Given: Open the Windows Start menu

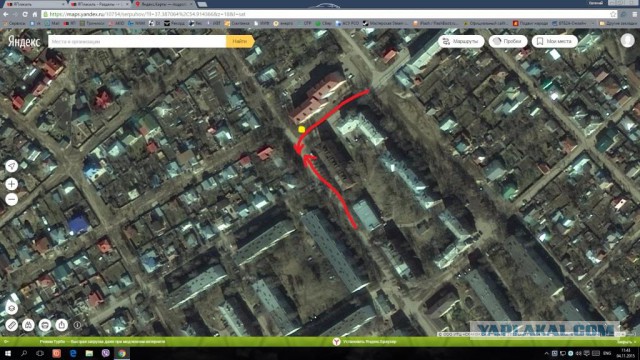Looking at the screenshot, I should (x=8, y=353).
